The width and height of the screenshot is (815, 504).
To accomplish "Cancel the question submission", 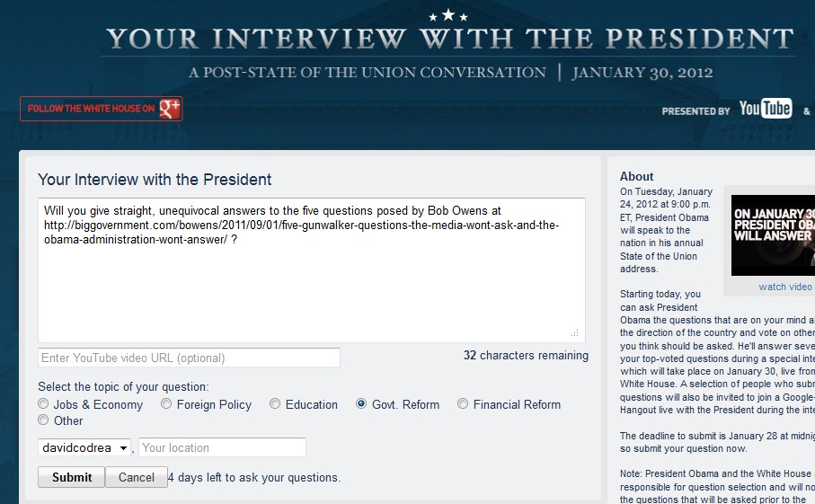I will pos(137,477).
